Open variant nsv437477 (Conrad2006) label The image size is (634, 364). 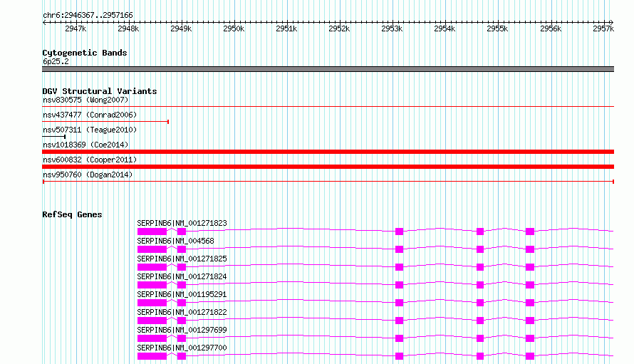click(x=90, y=115)
